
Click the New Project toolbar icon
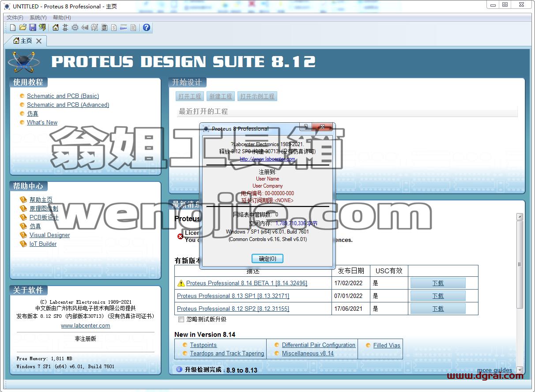click(x=13, y=27)
